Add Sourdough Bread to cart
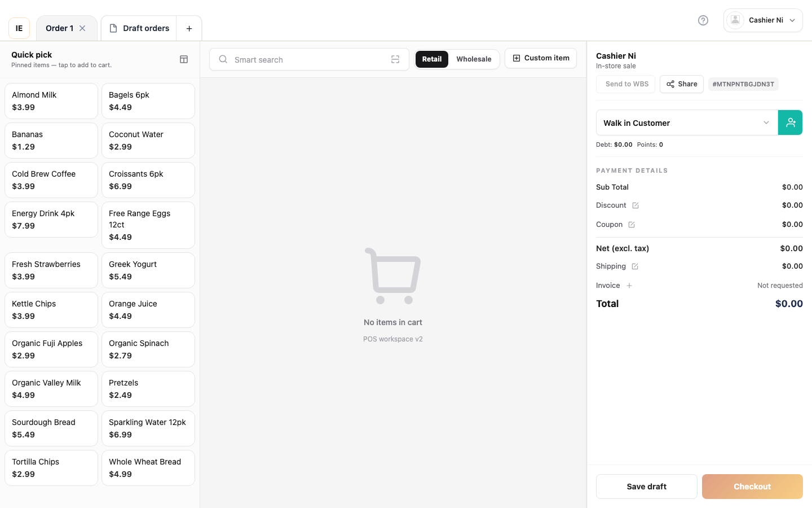 click(51, 428)
